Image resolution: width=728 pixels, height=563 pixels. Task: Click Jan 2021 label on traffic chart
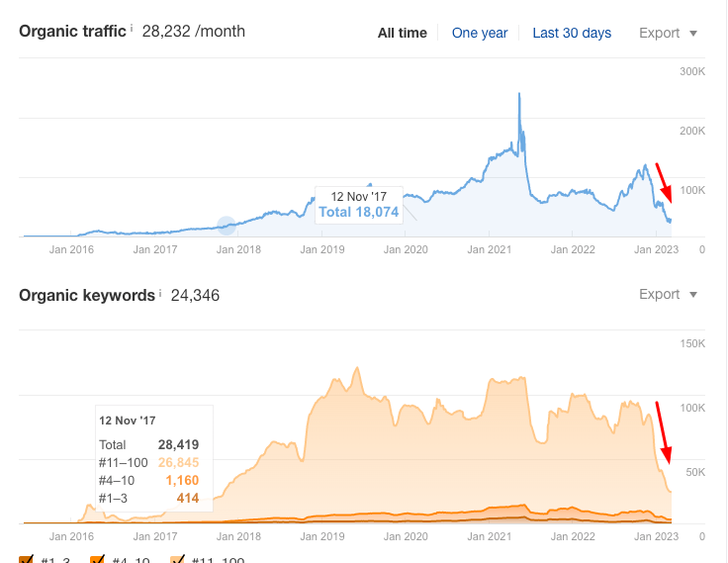point(489,249)
